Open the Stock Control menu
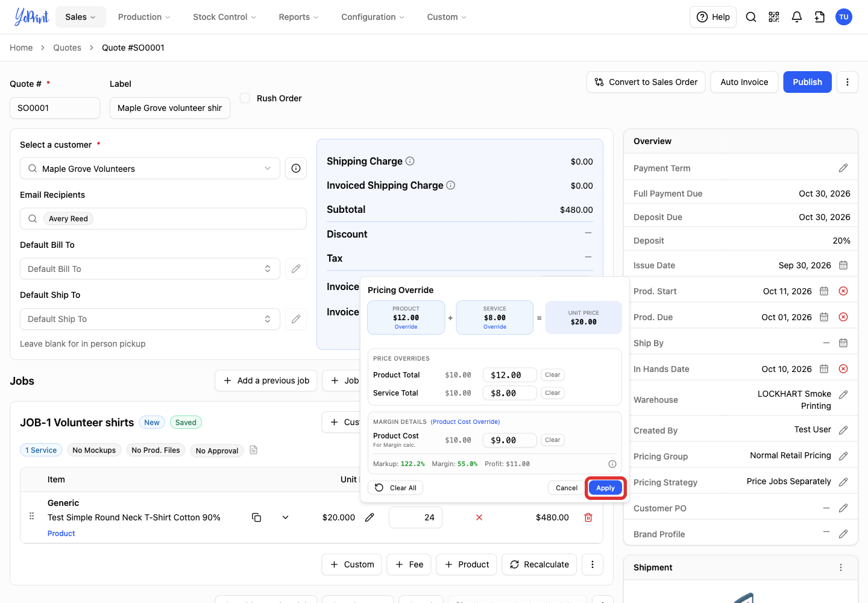 click(x=224, y=17)
